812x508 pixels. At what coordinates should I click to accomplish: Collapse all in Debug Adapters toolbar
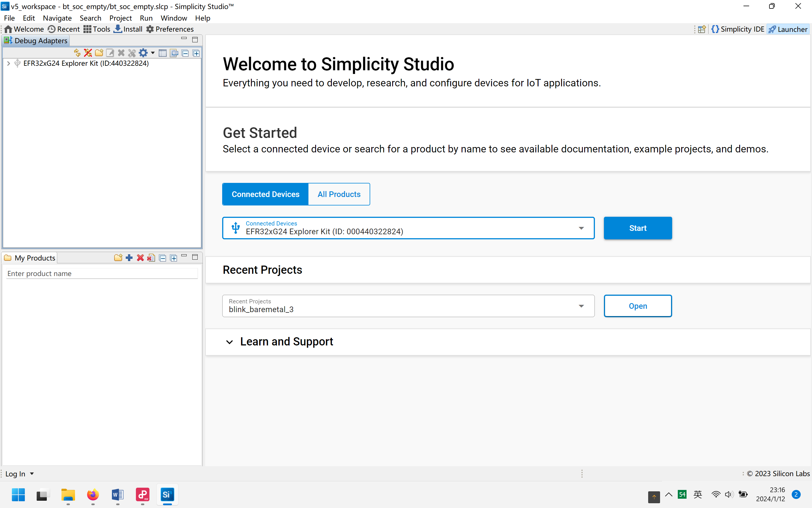coord(185,53)
